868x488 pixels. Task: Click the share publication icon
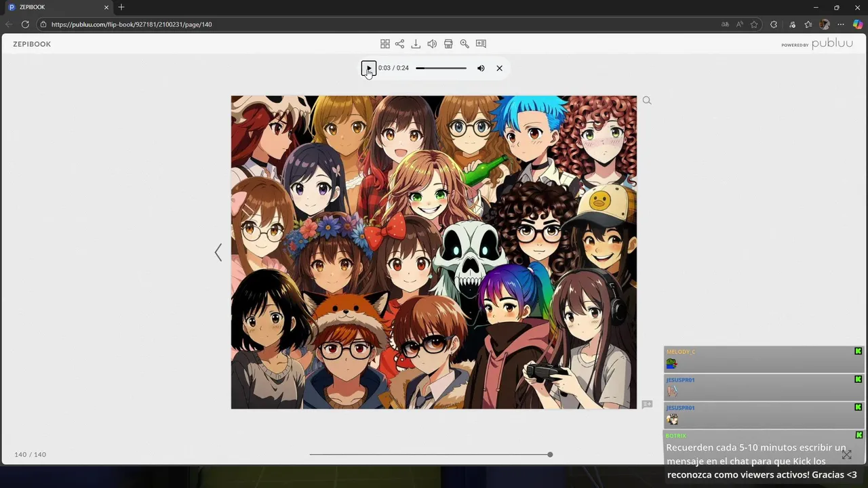[x=400, y=43]
